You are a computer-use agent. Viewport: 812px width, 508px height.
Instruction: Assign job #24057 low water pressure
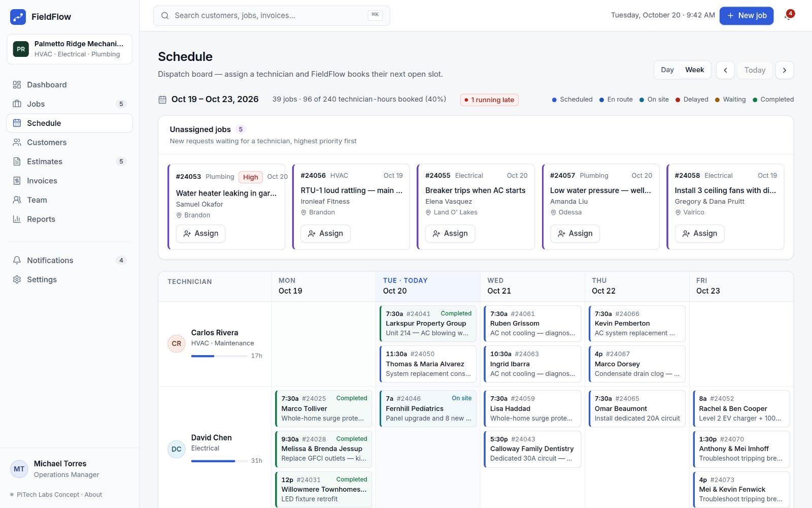[x=575, y=234]
